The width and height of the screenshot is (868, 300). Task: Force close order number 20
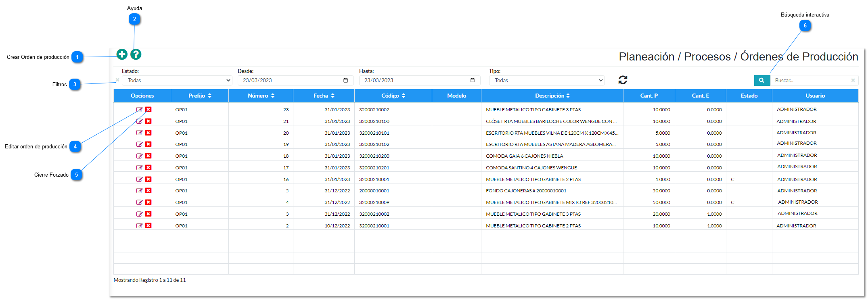(148, 133)
